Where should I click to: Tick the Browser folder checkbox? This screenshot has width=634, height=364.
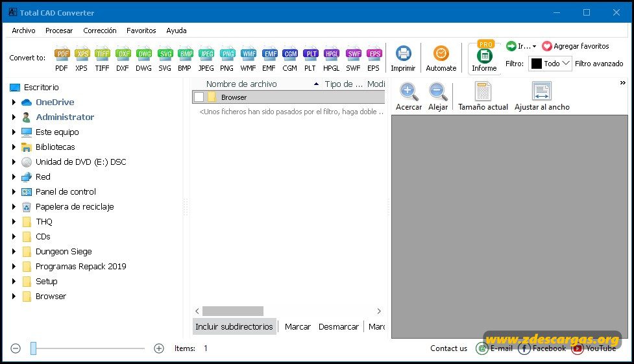[199, 97]
